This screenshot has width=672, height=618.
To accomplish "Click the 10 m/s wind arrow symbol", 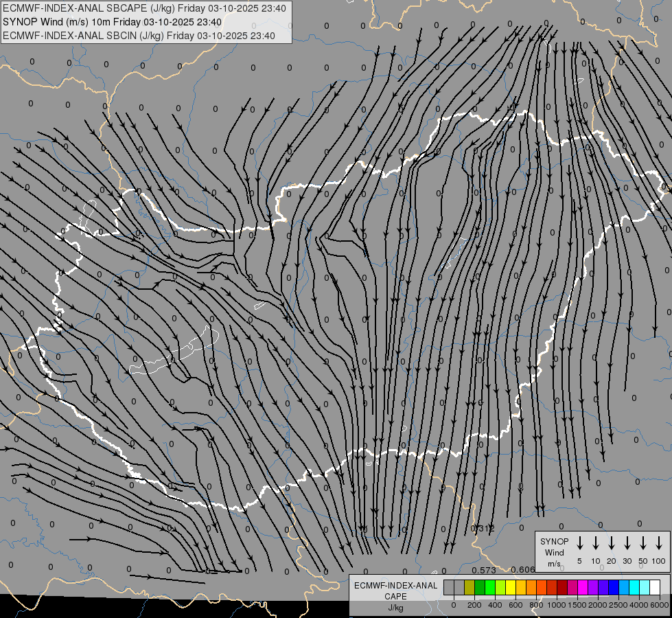I will 596,543.
